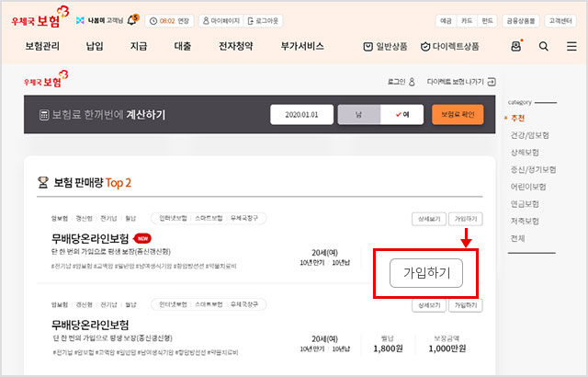Click small 가입하기 on the NEW 무배당온라인보험 card

tap(466, 219)
